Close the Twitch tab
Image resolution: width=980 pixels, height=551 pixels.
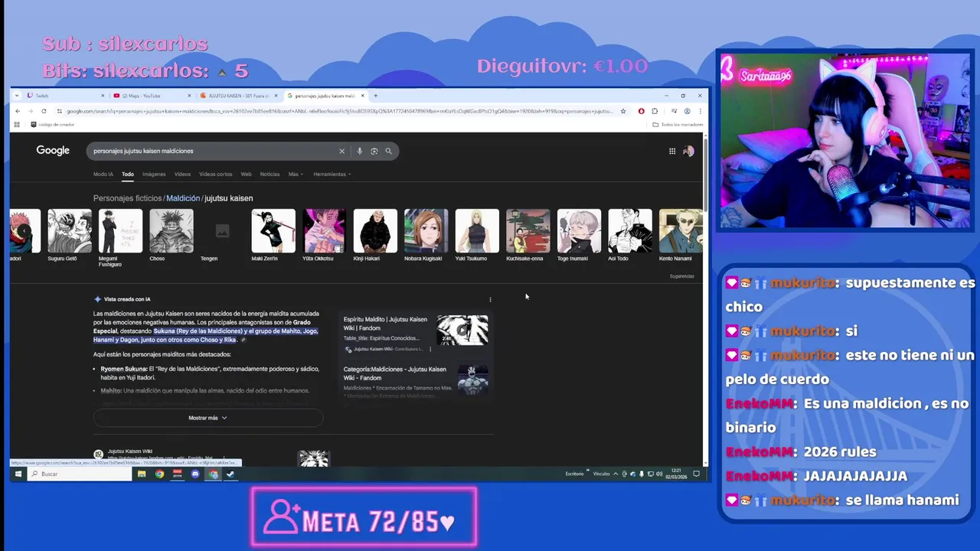pyautogui.click(x=103, y=96)
